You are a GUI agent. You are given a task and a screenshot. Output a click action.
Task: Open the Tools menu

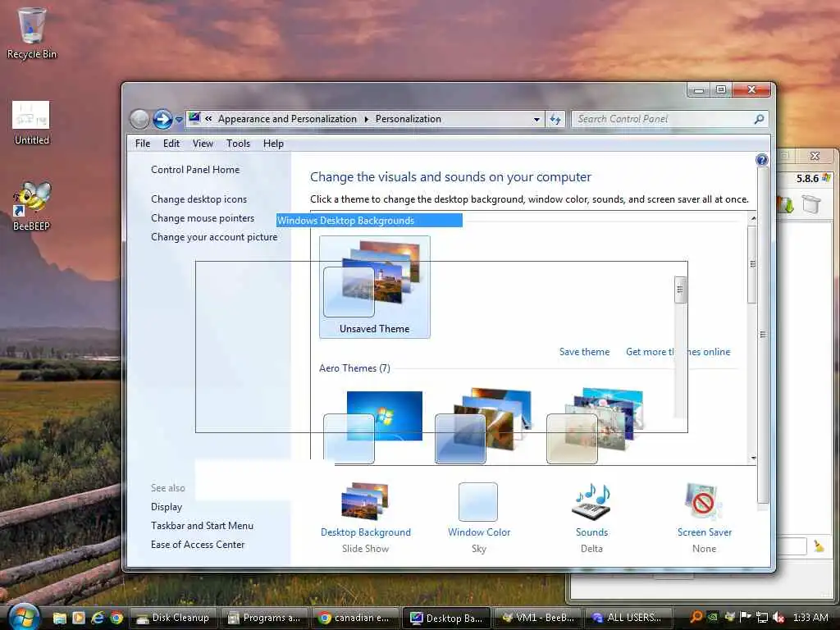(x=238, y=144)
